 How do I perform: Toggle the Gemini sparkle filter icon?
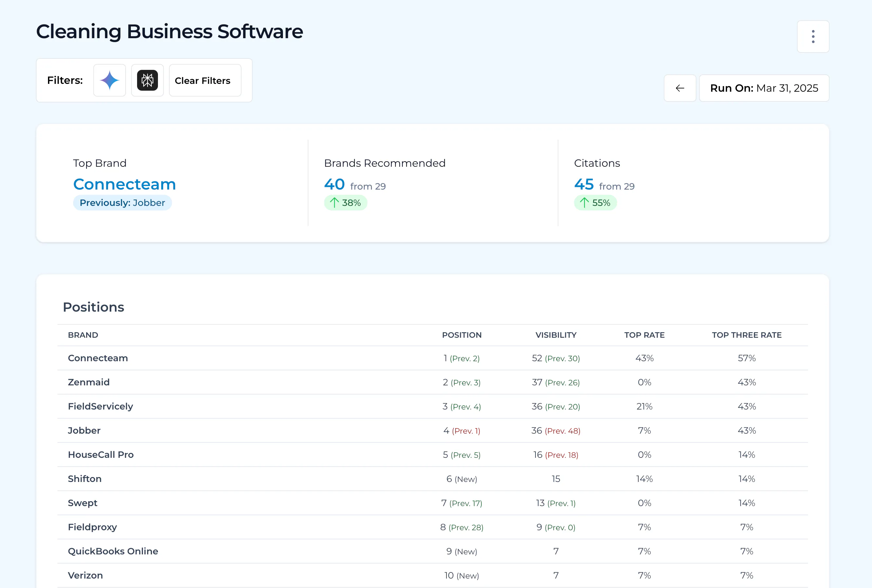coord(110,80)
